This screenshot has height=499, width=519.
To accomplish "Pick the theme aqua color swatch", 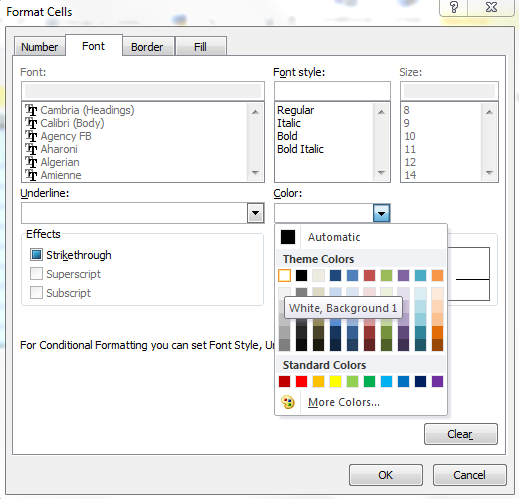I will coord(420,276).
